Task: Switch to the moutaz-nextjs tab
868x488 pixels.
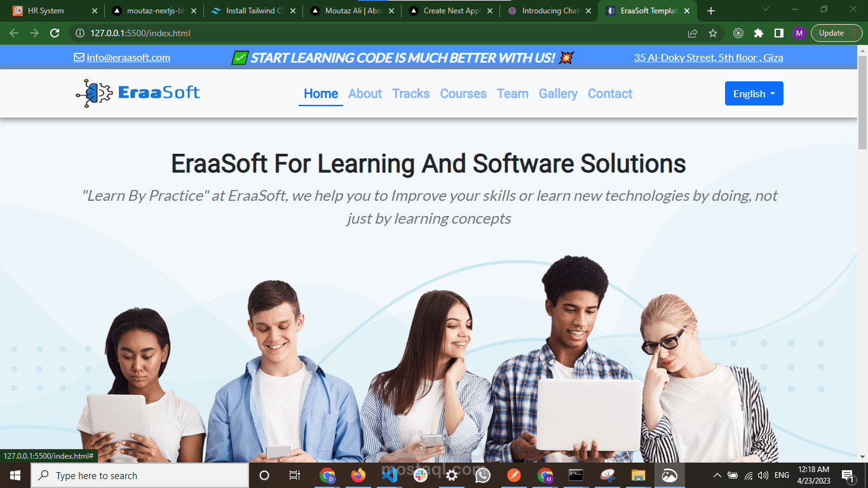Action: point(156,11)
